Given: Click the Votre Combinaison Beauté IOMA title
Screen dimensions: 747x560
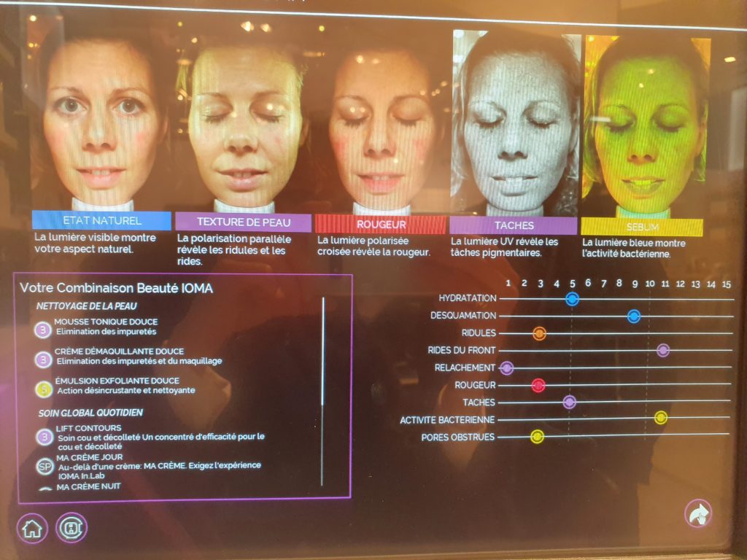Looking at the screenshot, I should tap(116, 288).
